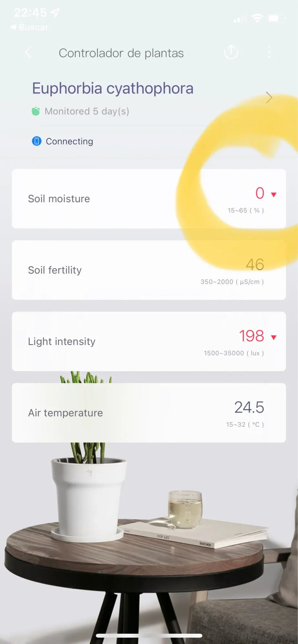Tap the green plant status icon
The width and height of the screenshot is (298, 644).
coord(36,111)
